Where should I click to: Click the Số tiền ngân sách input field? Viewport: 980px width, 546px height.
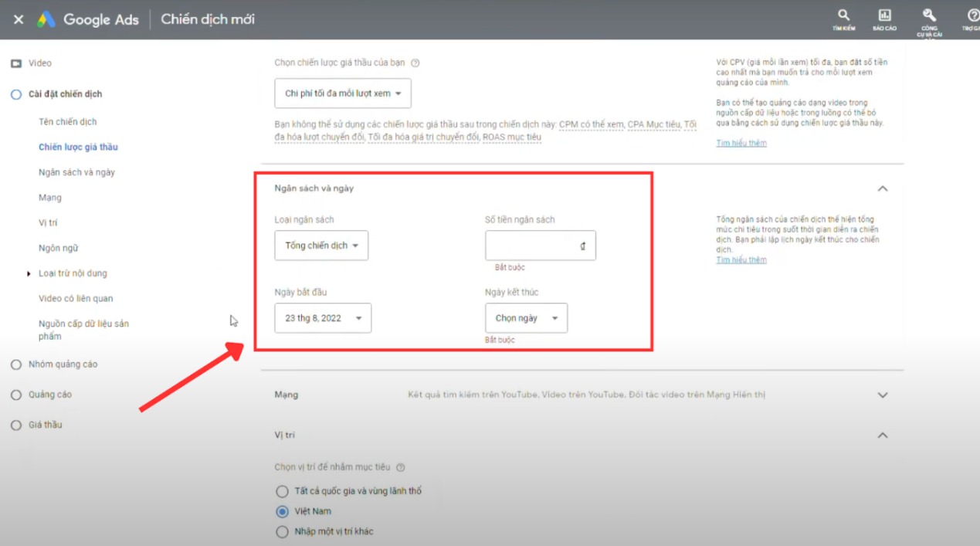point(540,244)
